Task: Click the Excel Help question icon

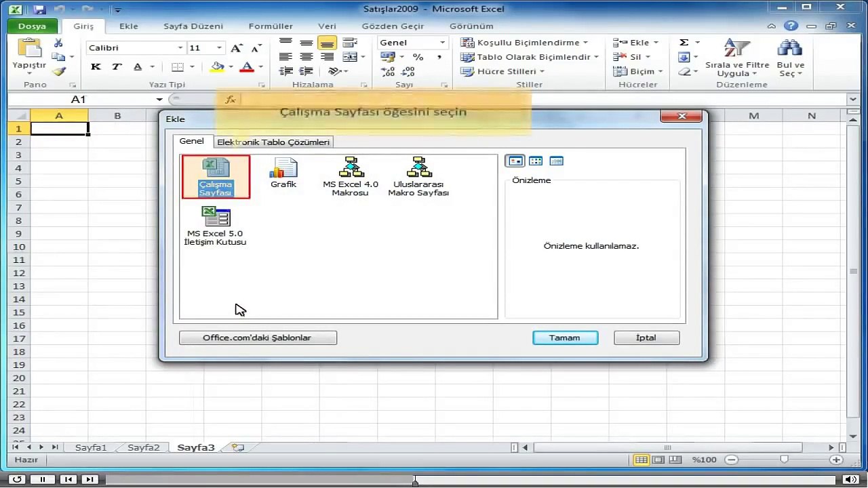Action: [x=791, y=26]
